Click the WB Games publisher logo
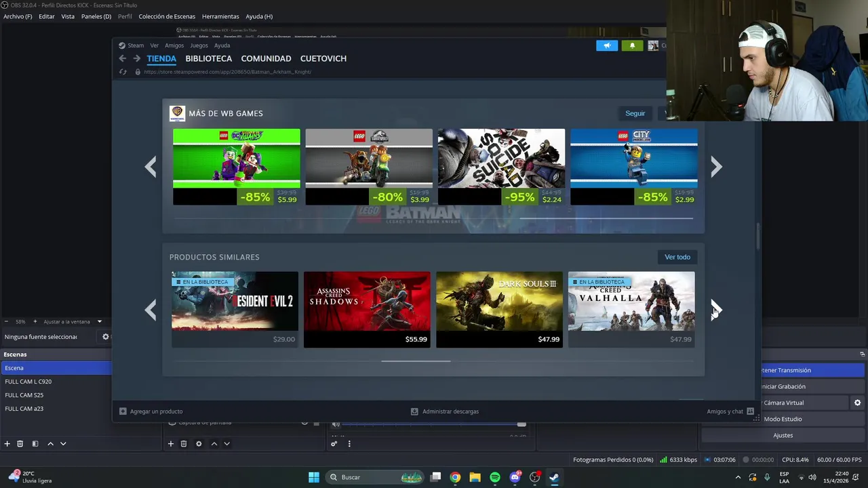The image size is (868, 488). coord(177,113)
